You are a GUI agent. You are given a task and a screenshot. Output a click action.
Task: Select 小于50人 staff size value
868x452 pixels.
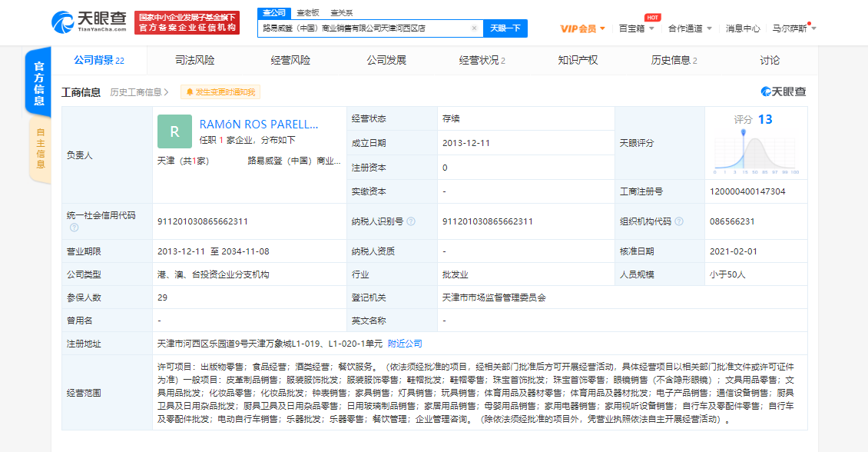[727, 274]
